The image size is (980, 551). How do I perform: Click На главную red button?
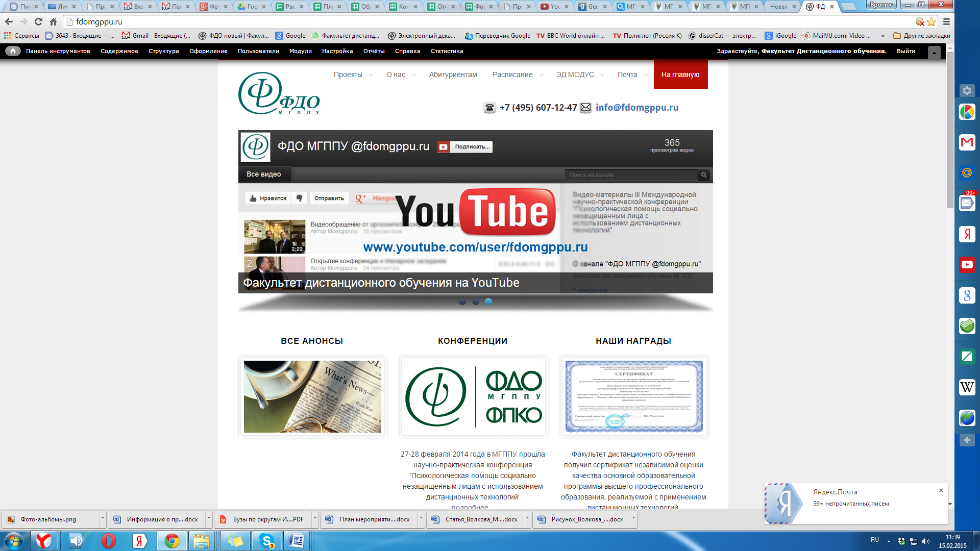click(680, 74)
